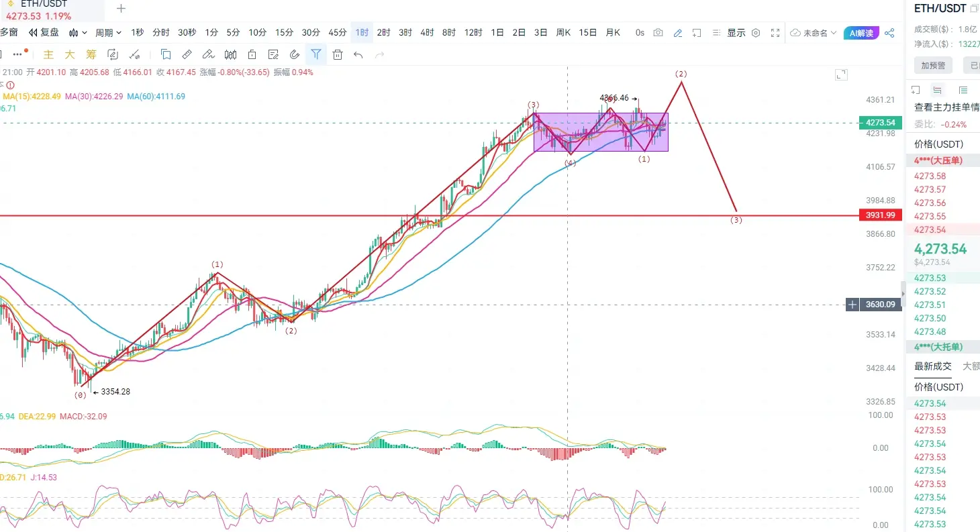Collapse right panel with handle arrow

pos(903,294)
